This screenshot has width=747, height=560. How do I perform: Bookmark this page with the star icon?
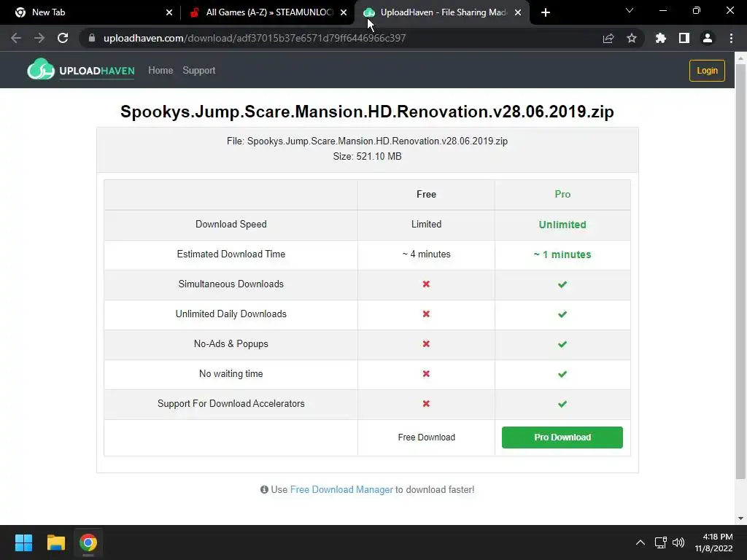[x=632, y=38]
